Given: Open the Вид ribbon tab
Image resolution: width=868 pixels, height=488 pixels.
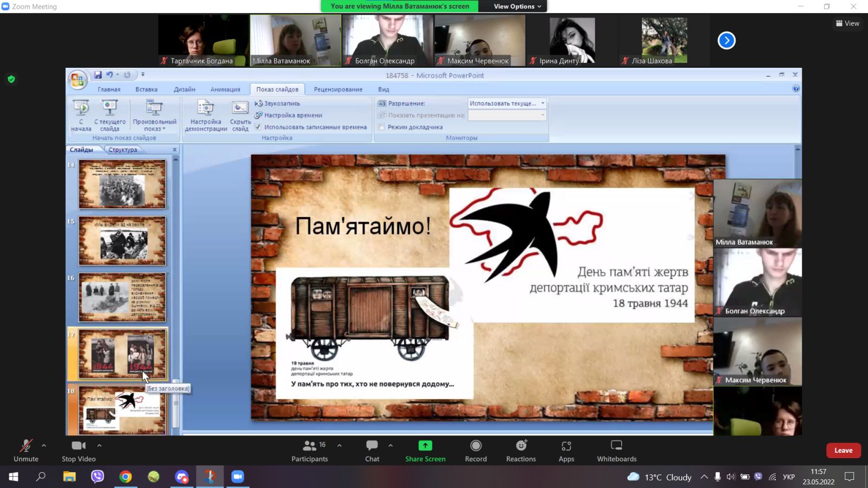Looking at the screenshot, I should point(384,89).
